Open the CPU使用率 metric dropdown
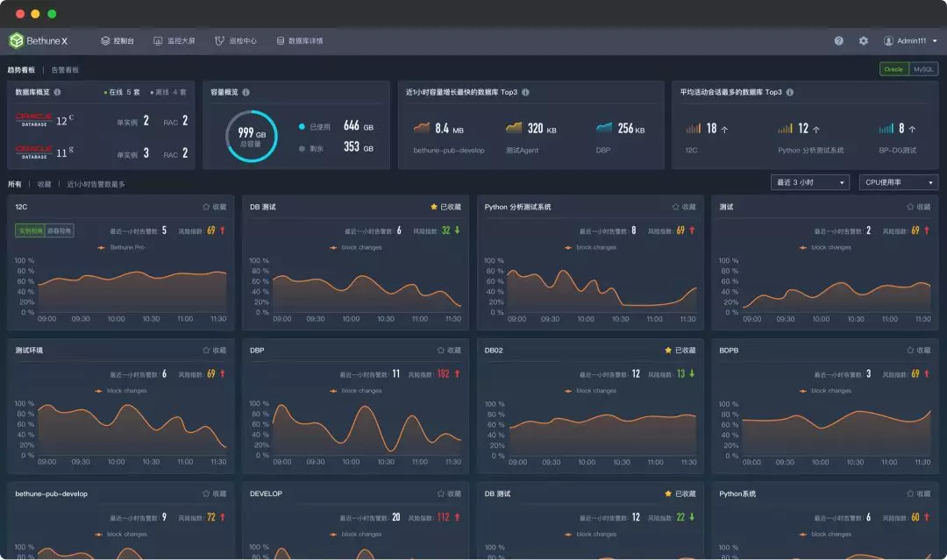The height and width of the screenshot is (560, 947). [898, 182]
